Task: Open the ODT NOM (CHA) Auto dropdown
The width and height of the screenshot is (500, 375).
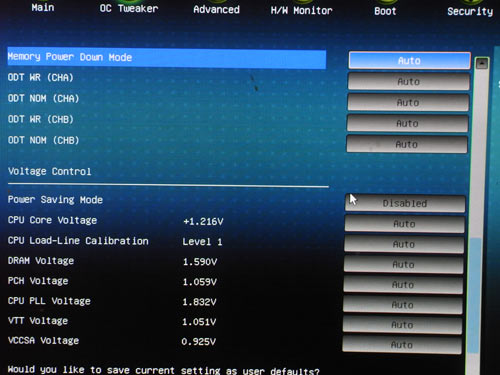Action: coord(408,102)
